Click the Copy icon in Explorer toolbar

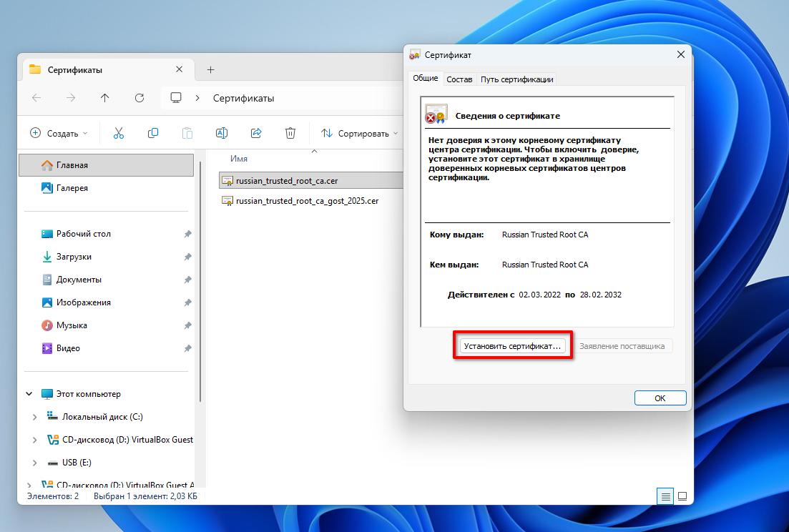point(153,133)
